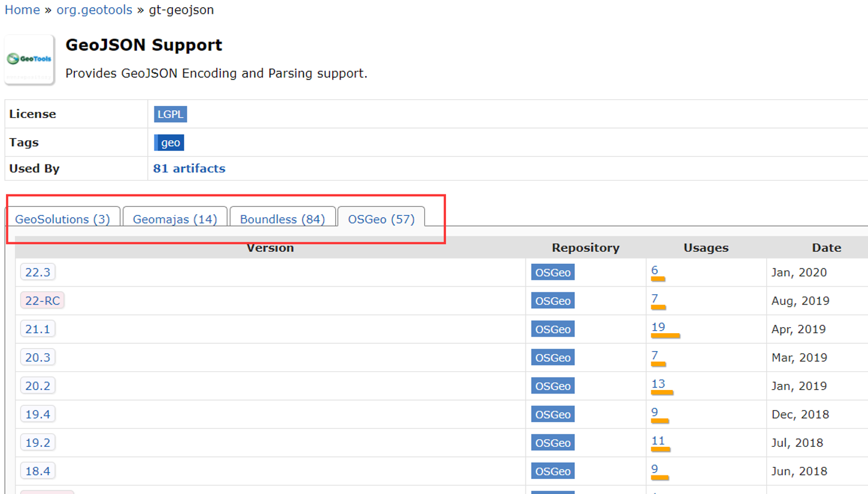Open usages count 13 for version 20.2

click(x=658, y=384)
